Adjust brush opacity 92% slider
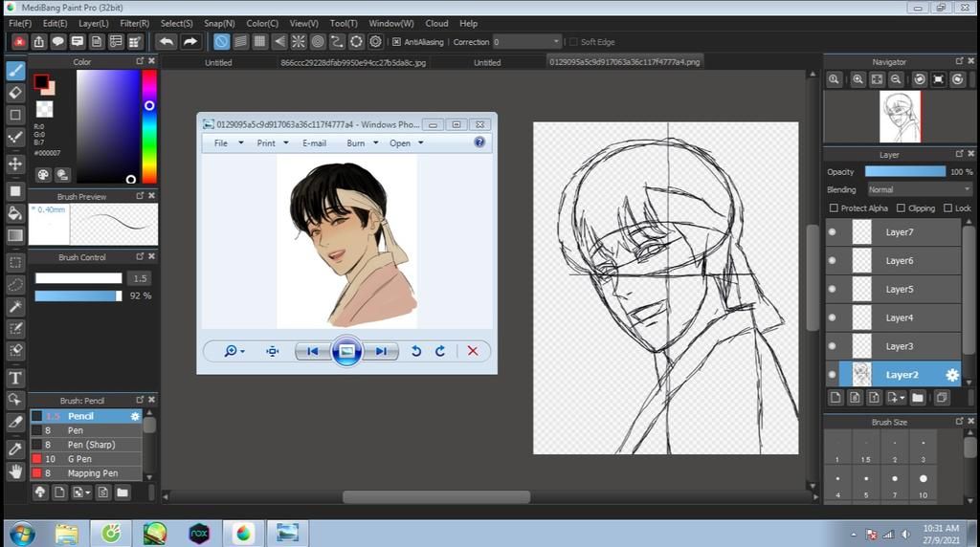This screenshot has height=547, width=980. [x=78, y=296]
